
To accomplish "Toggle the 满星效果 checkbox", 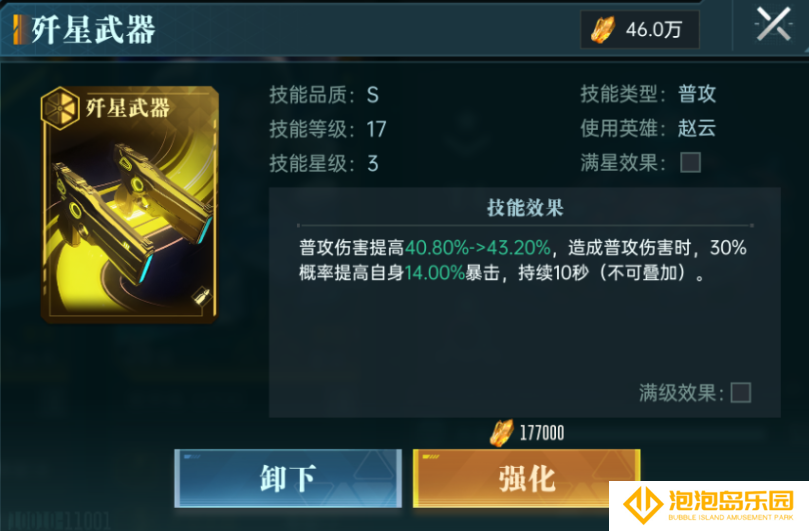I will pyautogui.click(x=690, y=163).
